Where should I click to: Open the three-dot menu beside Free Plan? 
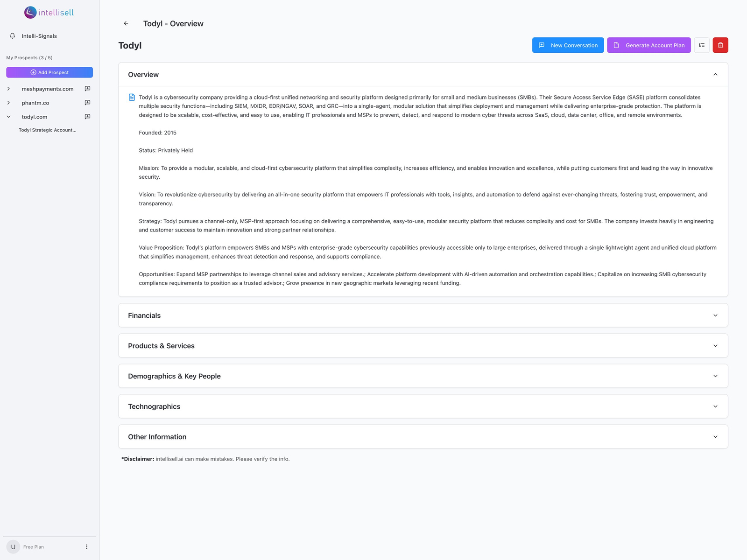pyautogui.click(x=86, y=547)
